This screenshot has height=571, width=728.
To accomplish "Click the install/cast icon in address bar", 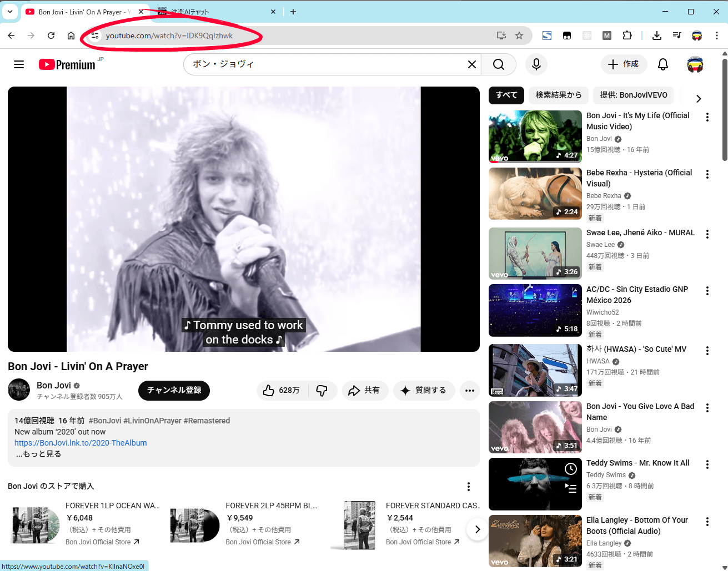I will [501, 36].
